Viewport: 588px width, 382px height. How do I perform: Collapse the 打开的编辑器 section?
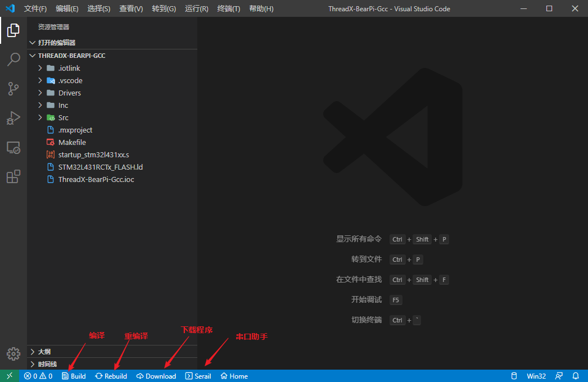click(x=112, y=43)
